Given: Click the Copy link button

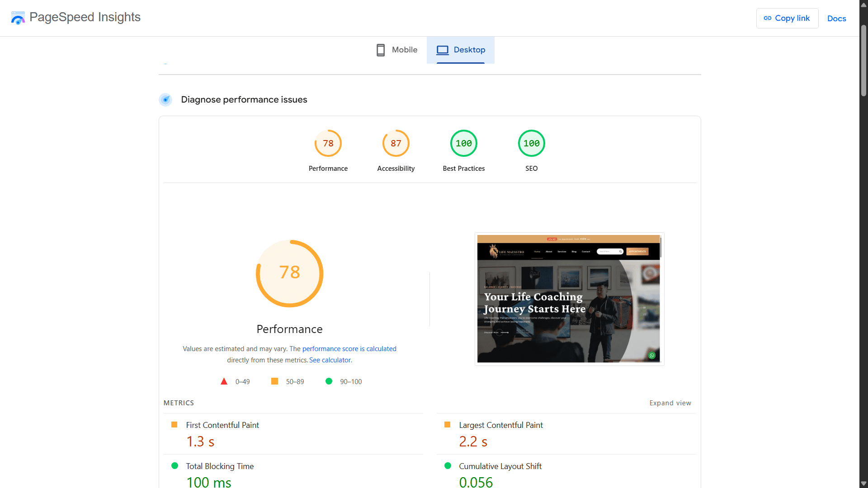Looking at the screenshot, I should (787, 18).
